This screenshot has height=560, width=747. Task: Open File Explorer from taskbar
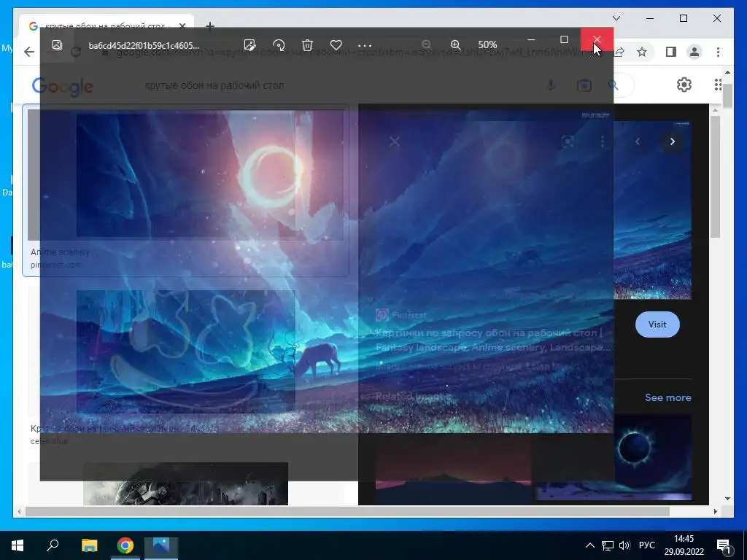(89, 545)
